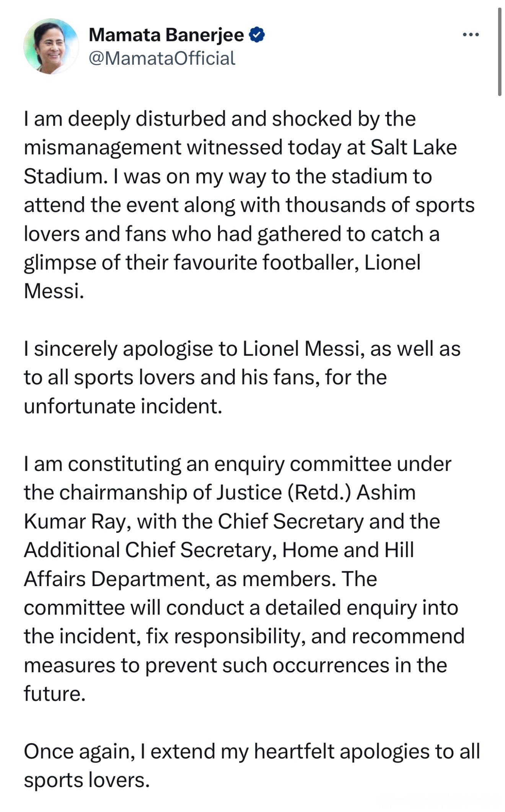Click the word "mismanagement" in the post
The width and height of the screenshot is (505, 812).
pos(102,148)
